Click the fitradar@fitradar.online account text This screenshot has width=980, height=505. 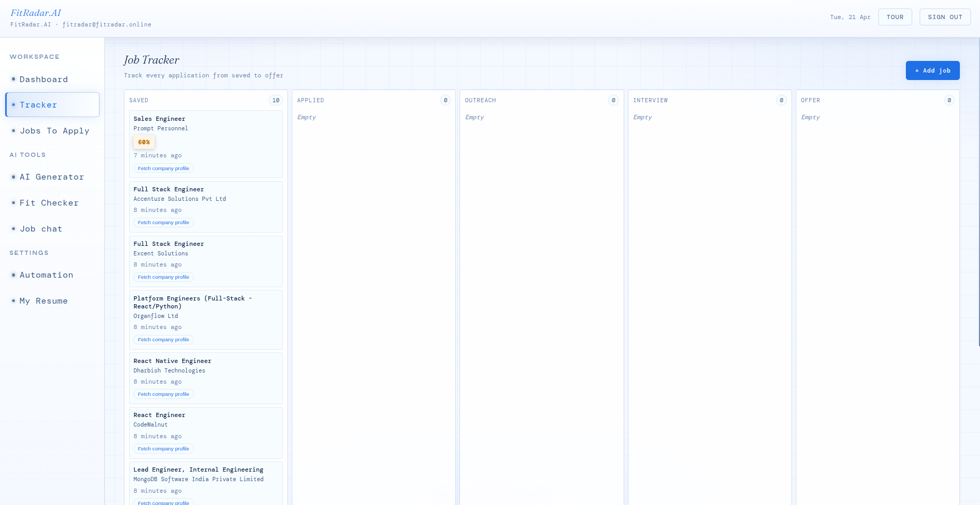107,24
